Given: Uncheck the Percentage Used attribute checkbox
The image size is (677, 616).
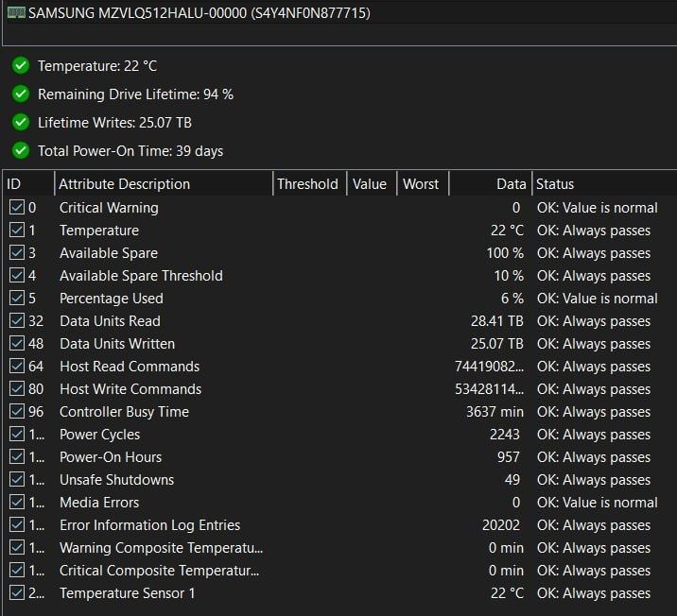Looking at the screenshot, I should click(x=17, y=298).
